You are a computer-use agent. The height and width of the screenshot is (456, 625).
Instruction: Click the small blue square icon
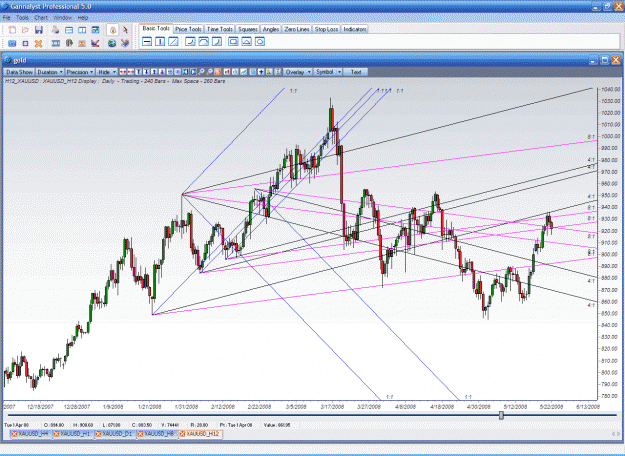(26, 43)
